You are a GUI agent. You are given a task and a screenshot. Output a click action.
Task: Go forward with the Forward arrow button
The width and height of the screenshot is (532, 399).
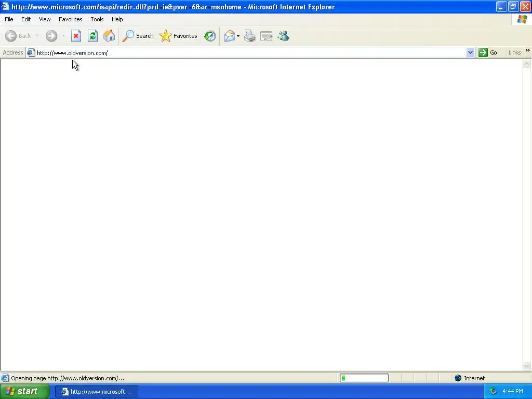click(51, 36)
